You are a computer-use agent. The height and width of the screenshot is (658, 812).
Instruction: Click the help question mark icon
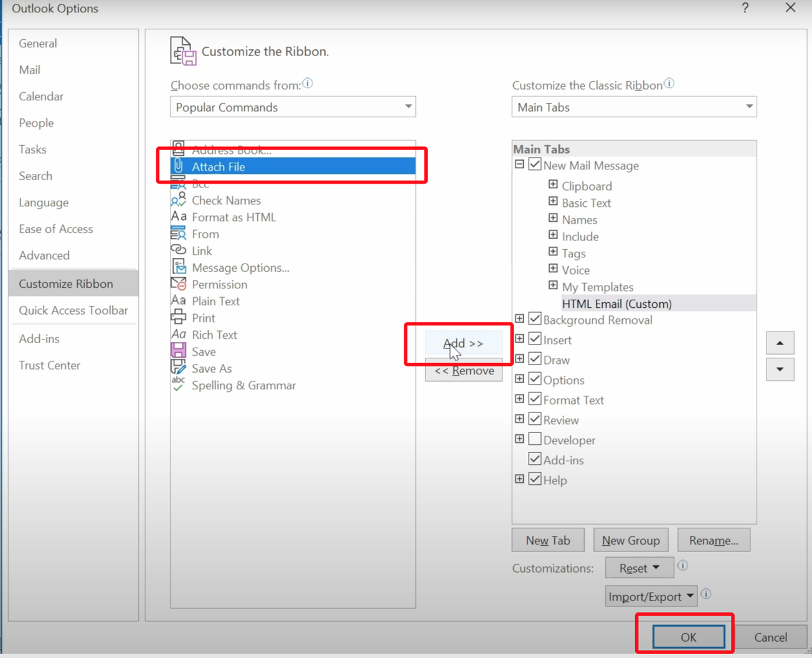[x=745, y=8]
